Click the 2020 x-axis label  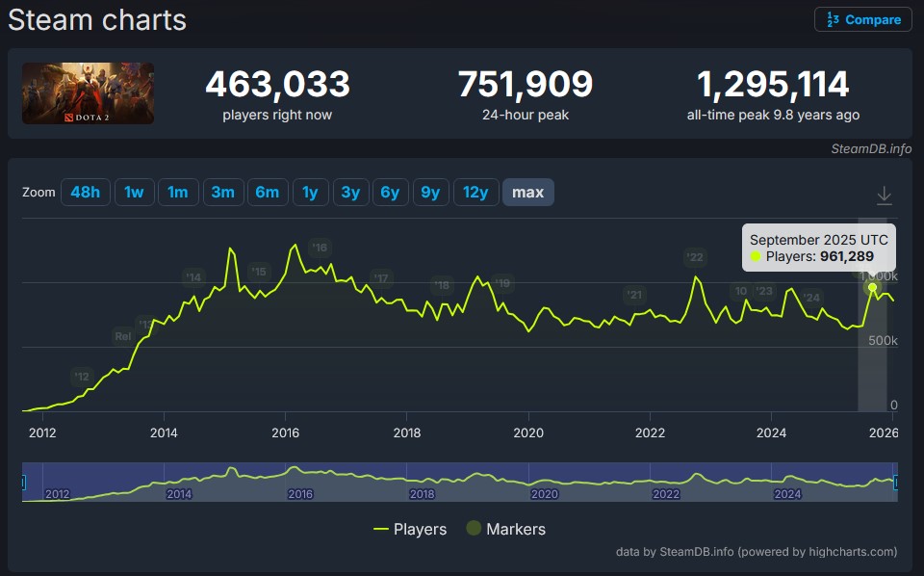(528, 432)
